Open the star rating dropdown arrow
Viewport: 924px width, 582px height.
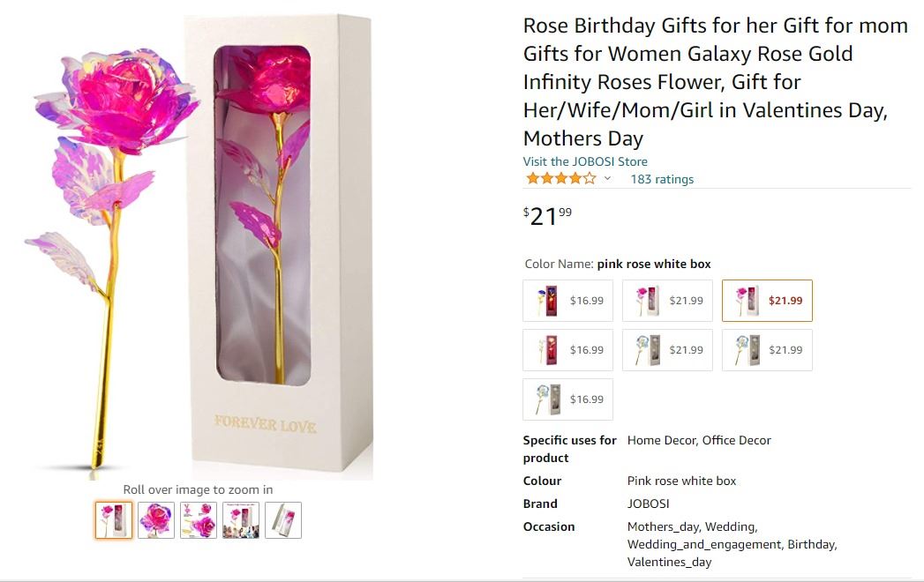coord(607,179)
